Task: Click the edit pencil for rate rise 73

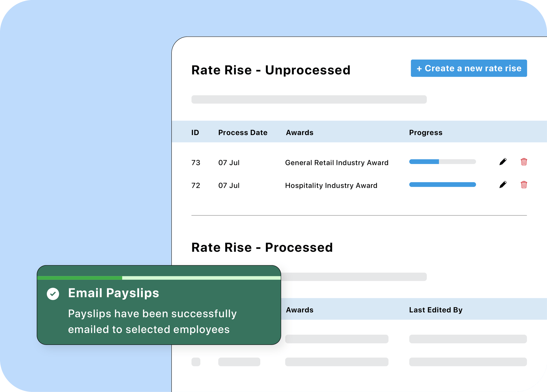Action: coord(503,162)
